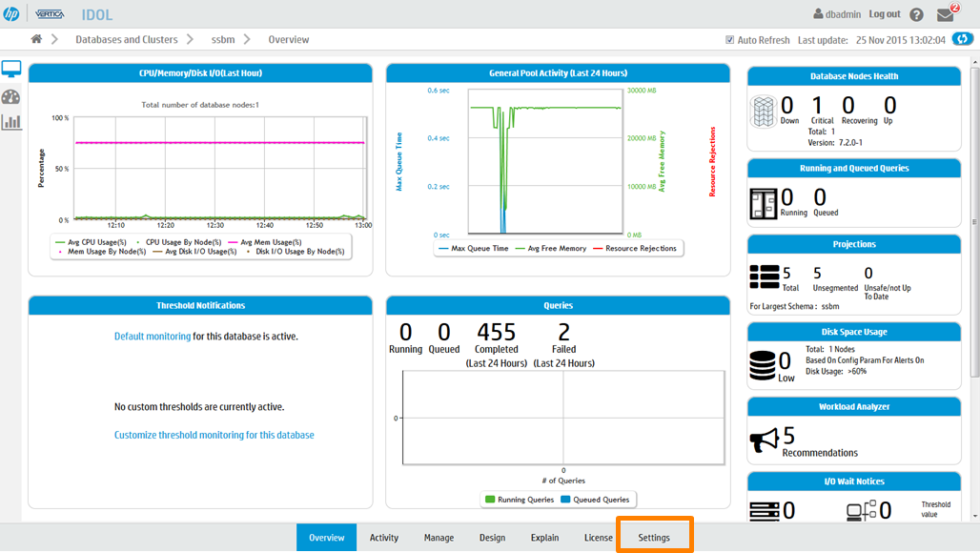Select the bar chart icon in sidebar

click(11, 122)
